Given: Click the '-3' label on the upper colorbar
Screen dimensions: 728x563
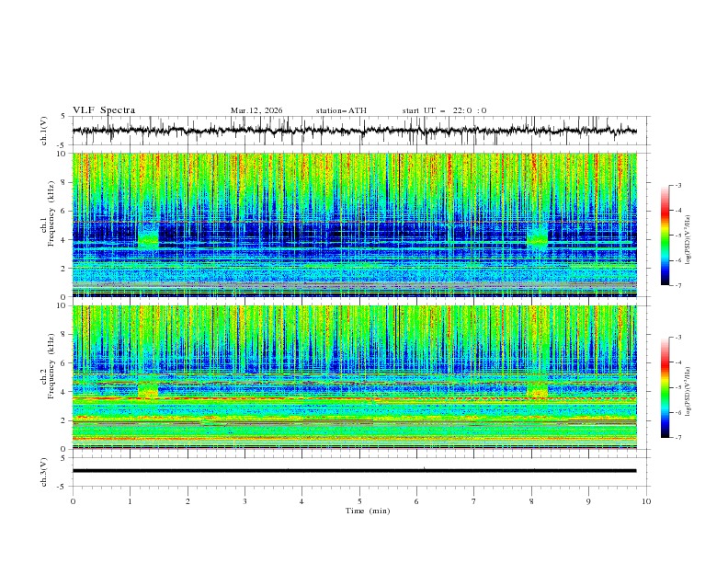Looking at the screenshot, I should tap(677, 185).
